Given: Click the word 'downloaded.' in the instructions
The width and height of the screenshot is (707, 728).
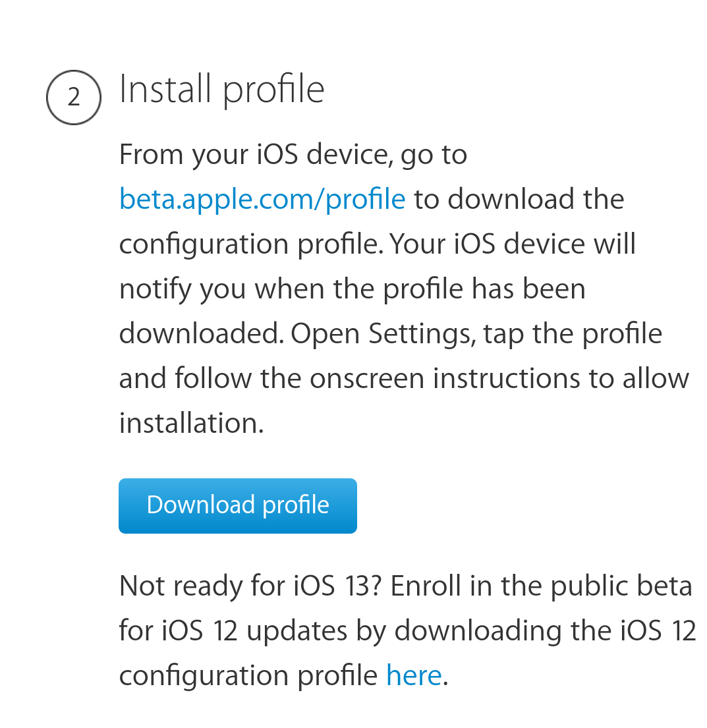Looking at the screenshot, I should click(202, 334).
